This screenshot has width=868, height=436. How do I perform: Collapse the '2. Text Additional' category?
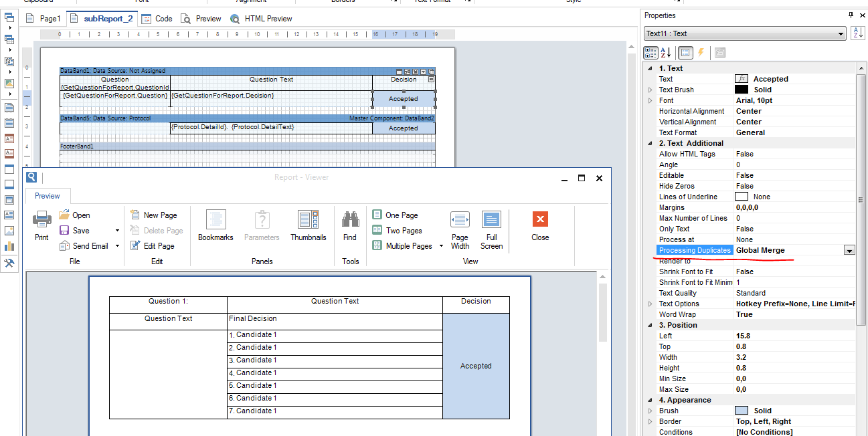tap(650, 143)
